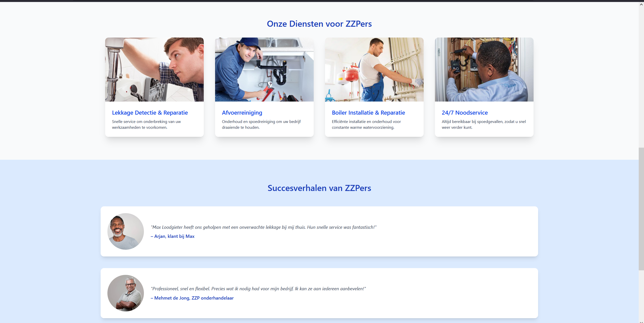Click the "Onze Diensten voor ZZPers" heading

319,24
